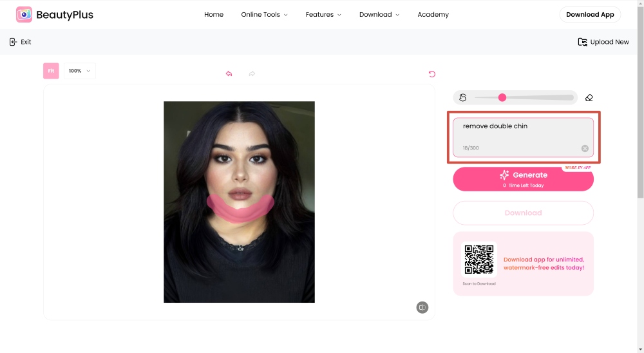The image size is (644, 353).
Task: Redo the brush stroke
Action: [252, 73]
